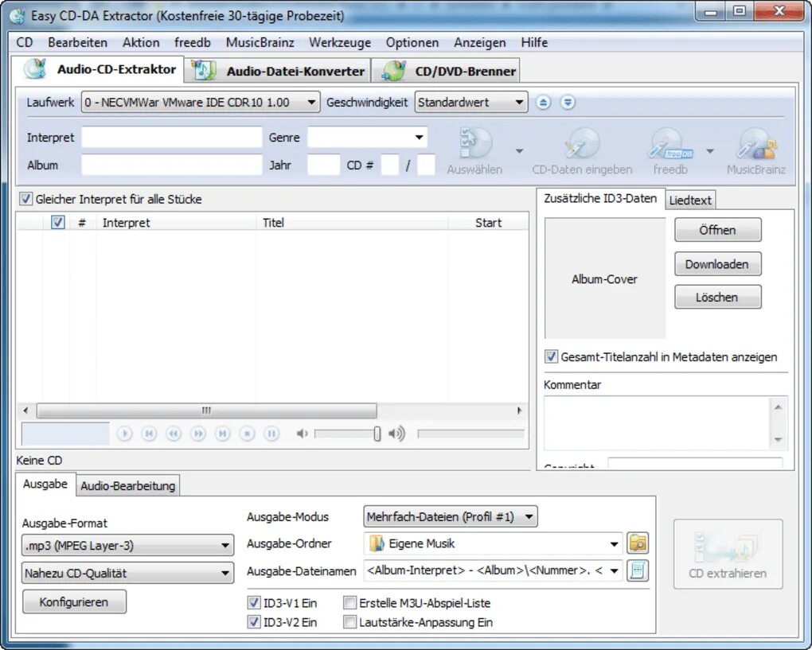Viewport: 812px width, 650px height.
Task: Disable the ID3-V2 Ein checkbox
Action: 254,622
